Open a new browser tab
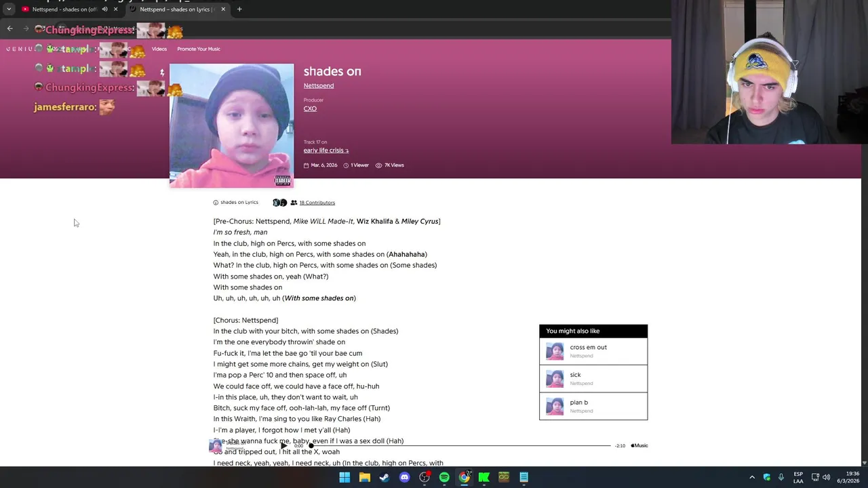This screenshot has width=868, height=488. point(239,9)
